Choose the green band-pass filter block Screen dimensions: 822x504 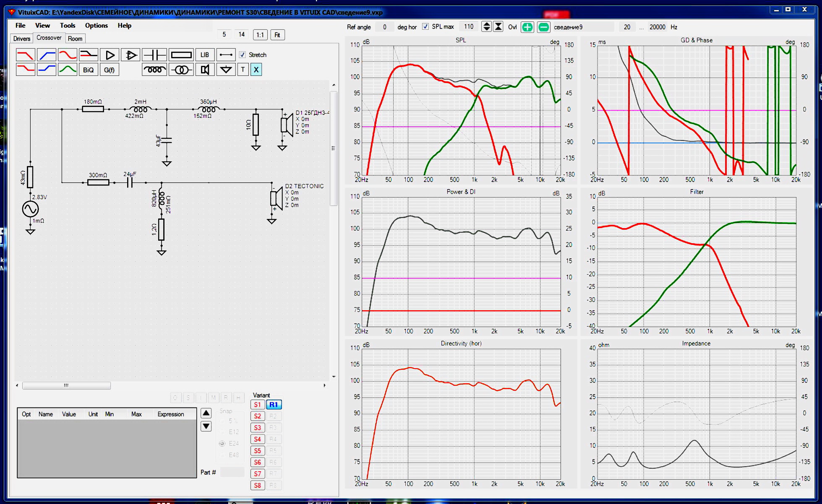pos(67,70)
